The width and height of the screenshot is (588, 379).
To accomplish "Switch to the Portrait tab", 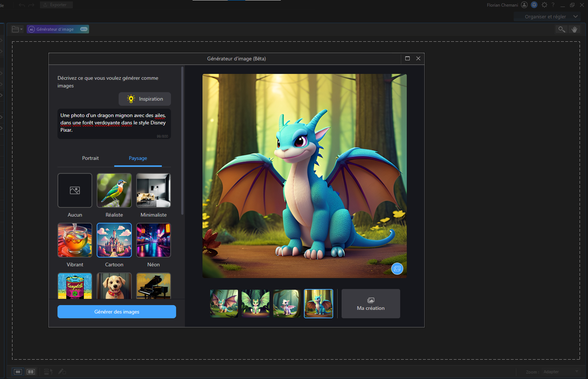I will coord(90,158).
